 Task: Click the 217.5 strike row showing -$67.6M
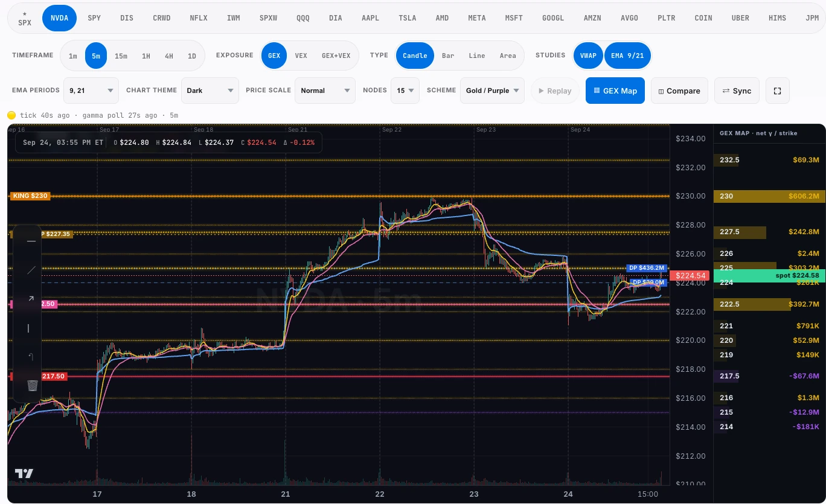click(769, 376)
